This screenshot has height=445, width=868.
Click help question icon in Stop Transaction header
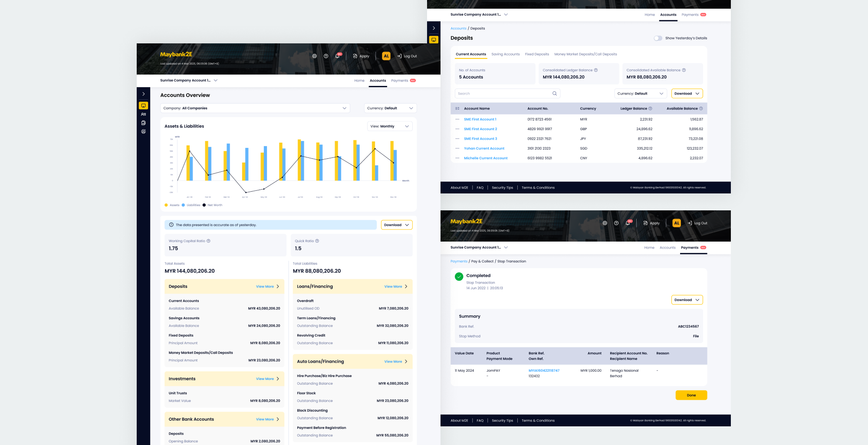pyautogui.click(x=616, y=223)
